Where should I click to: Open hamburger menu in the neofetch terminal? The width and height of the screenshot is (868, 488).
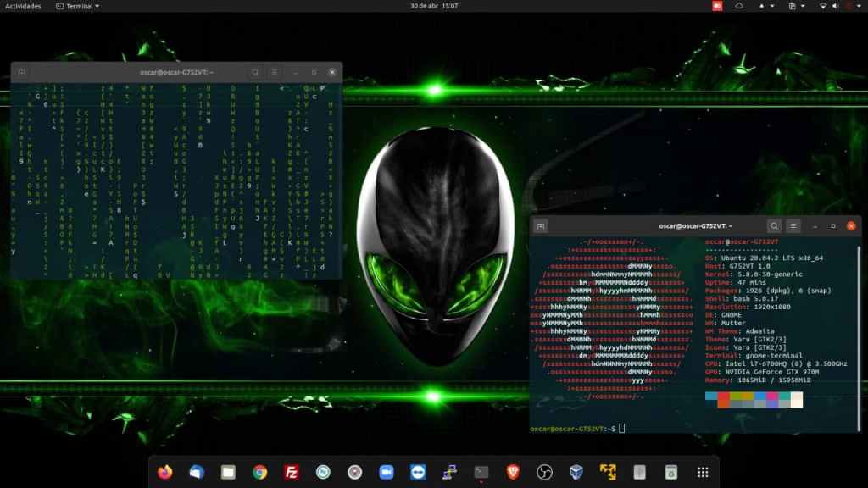(x=793, y=226)
